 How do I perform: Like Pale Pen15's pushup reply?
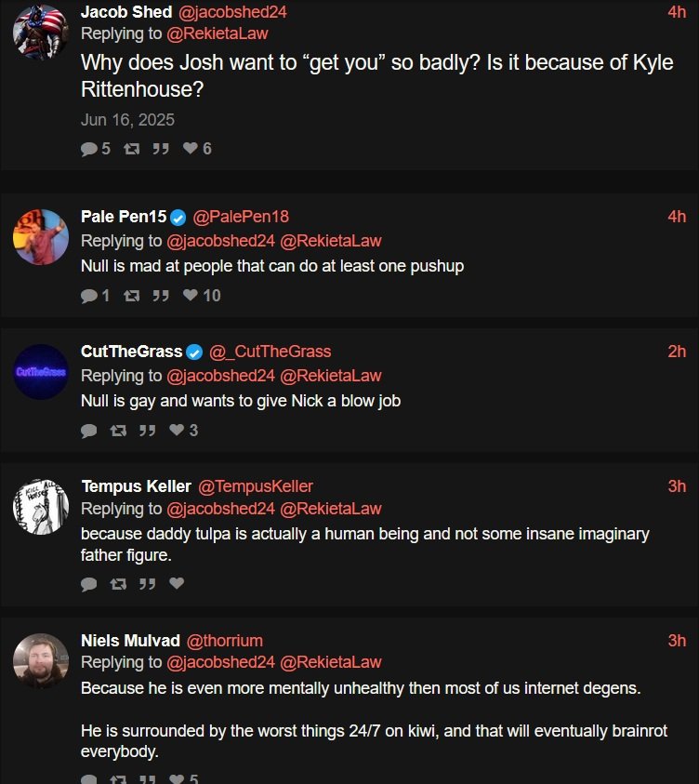pyautogui.click(x=190, y=296)
